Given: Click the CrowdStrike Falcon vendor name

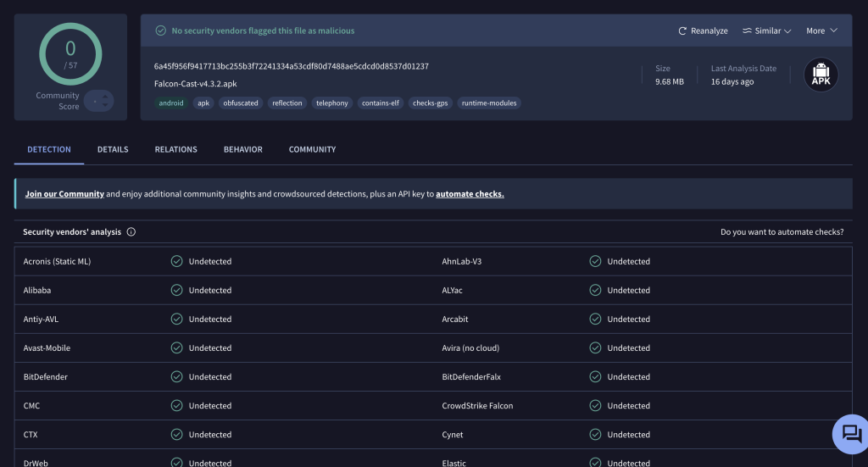Looking at the screenshot, I should [x=477, y=406].
